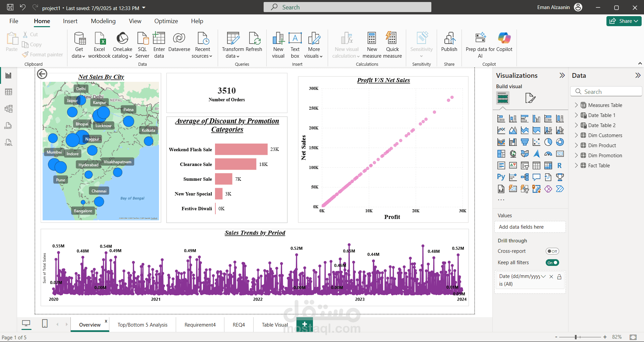
Task: Expand the Dim Customers table
Action: pos(576,135)
